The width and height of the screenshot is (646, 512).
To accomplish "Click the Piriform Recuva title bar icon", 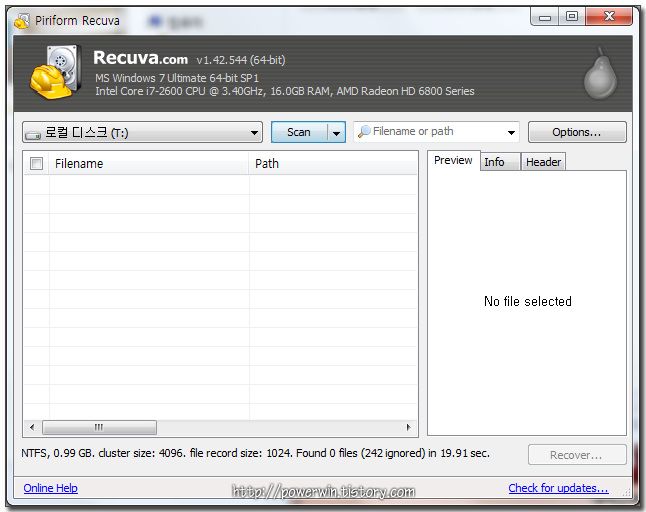I will pos(22,21).
